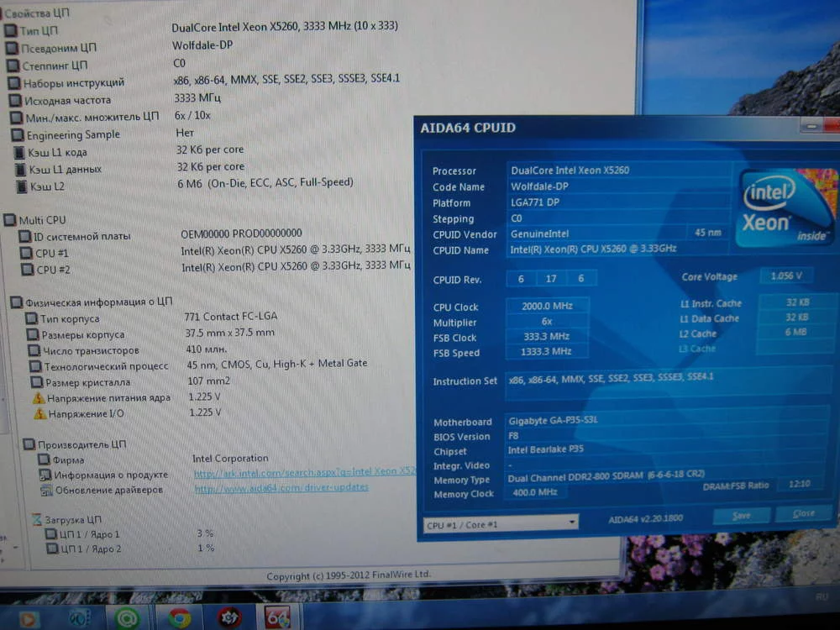Select '45 nm, CMOS, Cu, High-K + Metal Gate'
Viewport: 840px width, 630px height.
tap(277, 364)
